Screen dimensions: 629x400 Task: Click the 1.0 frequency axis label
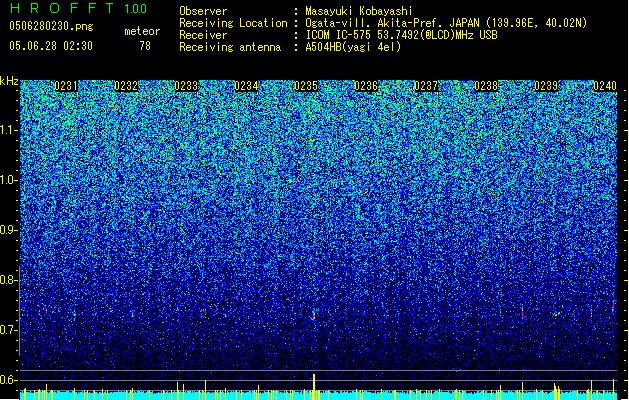click(x=9, y=180)
